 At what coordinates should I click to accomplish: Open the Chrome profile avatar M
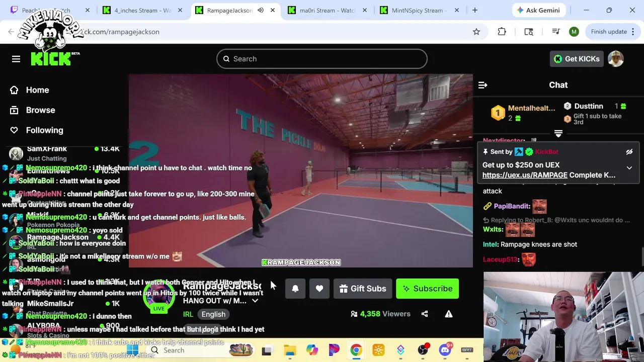click(574, 32)
